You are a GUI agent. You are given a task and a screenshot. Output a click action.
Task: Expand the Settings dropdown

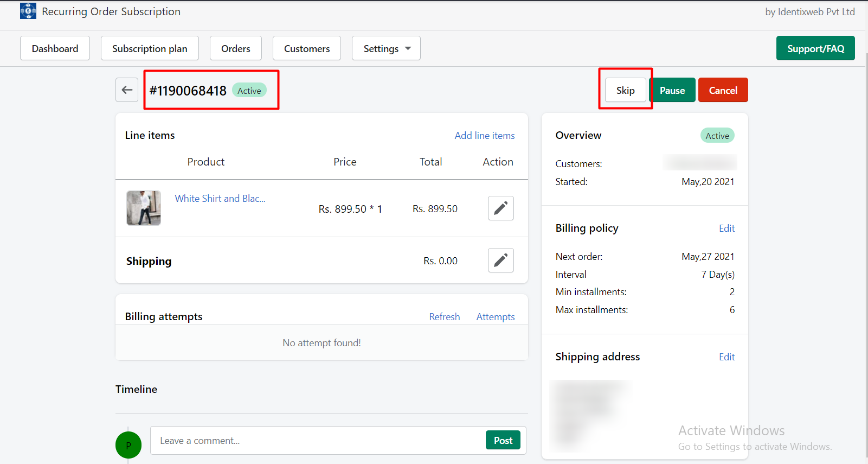[386, 48]
